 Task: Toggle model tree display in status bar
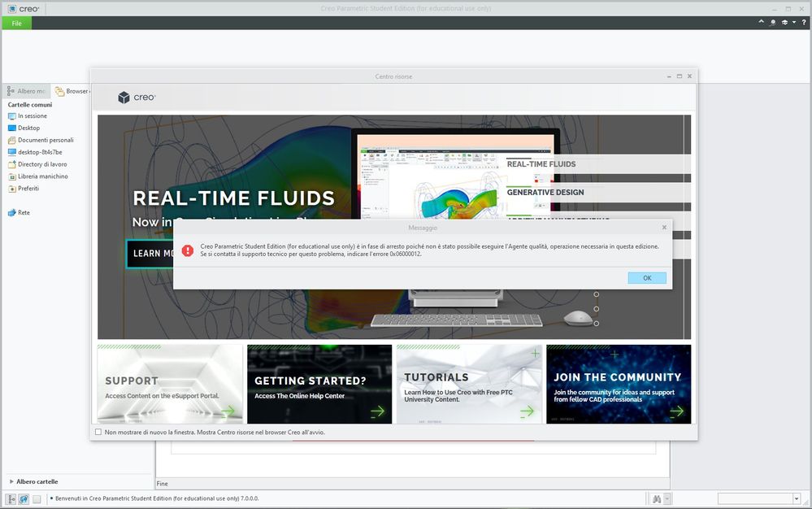pos(11,499)
